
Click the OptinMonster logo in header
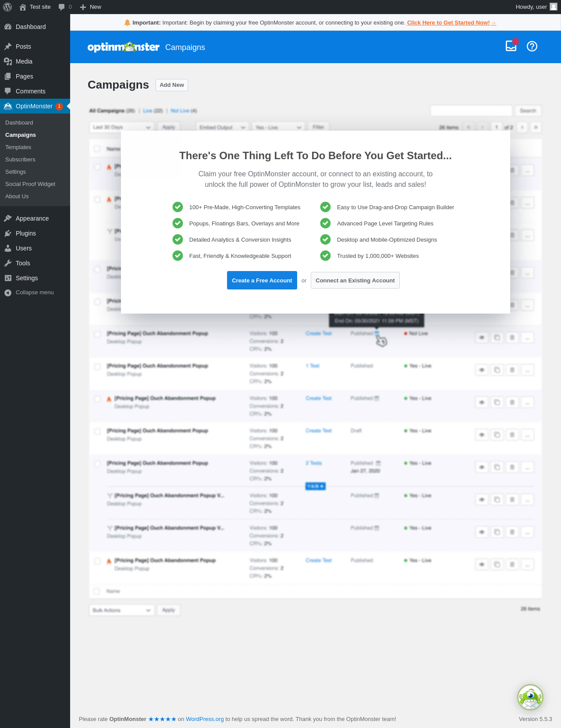click(123, 47)
